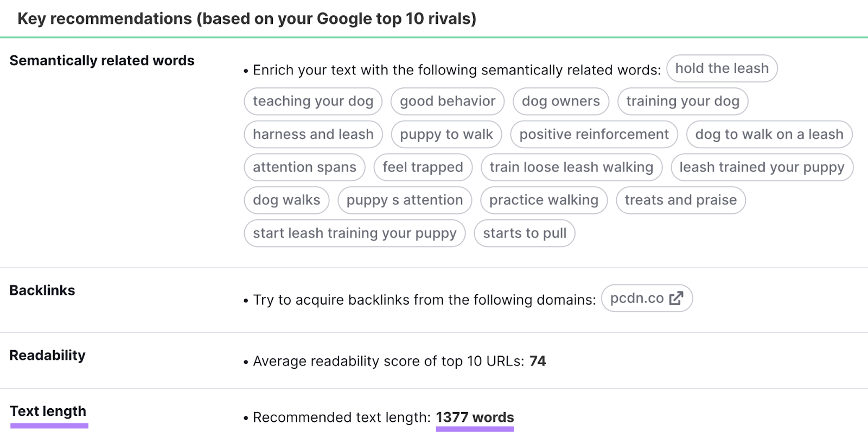Click the 'positive reinforcement' keyword chip

pos(594,135)
